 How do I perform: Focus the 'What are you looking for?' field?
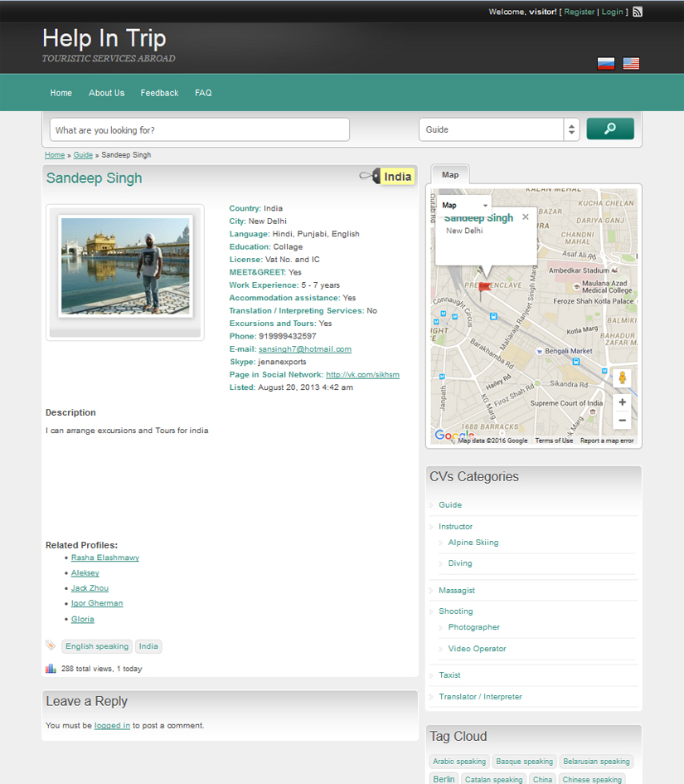tap(199, 130)
